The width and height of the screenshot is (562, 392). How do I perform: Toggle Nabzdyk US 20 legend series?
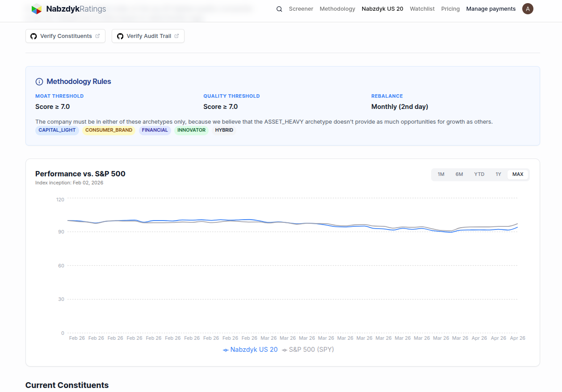pos(250,350)
